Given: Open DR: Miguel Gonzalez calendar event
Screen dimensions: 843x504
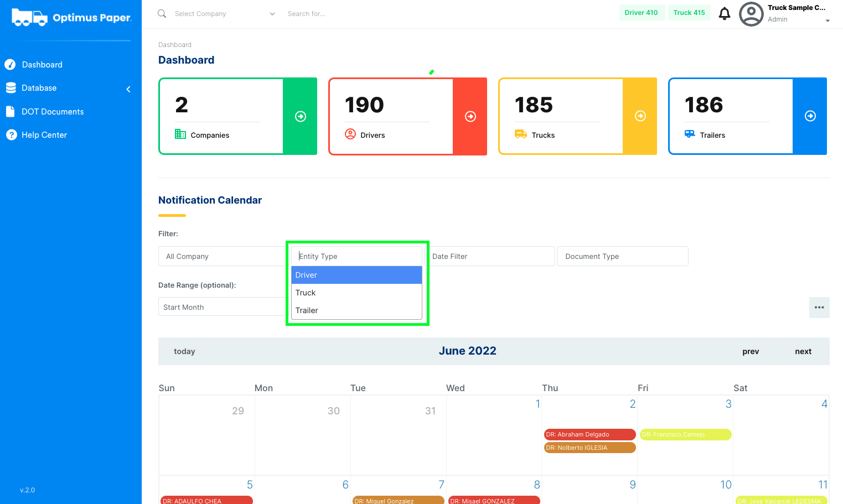Looking at the screenshot, I should click(399, 500).
